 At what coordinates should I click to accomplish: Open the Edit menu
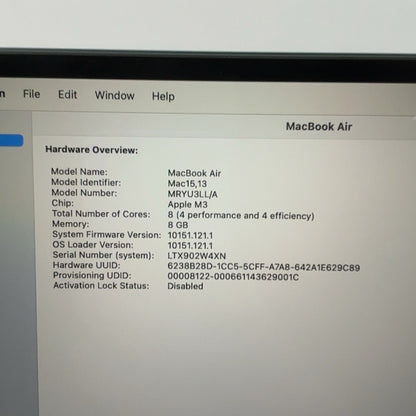point(67,95)
